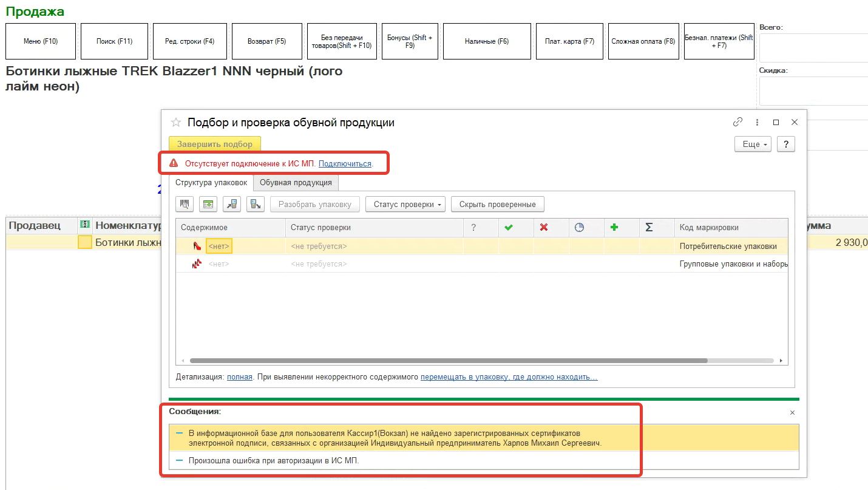Open the three-dot options menu in dialog
Screen dimensions: 868x490
tap(757, 122)
